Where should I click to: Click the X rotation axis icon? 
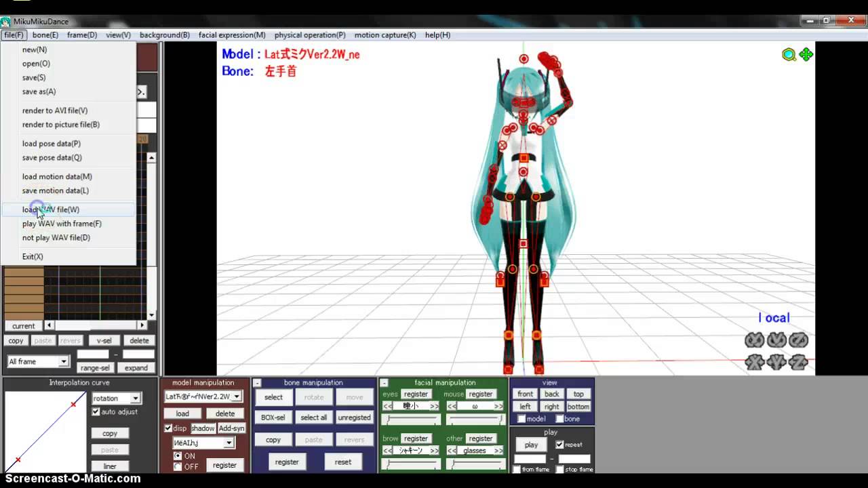coord(755,340)
